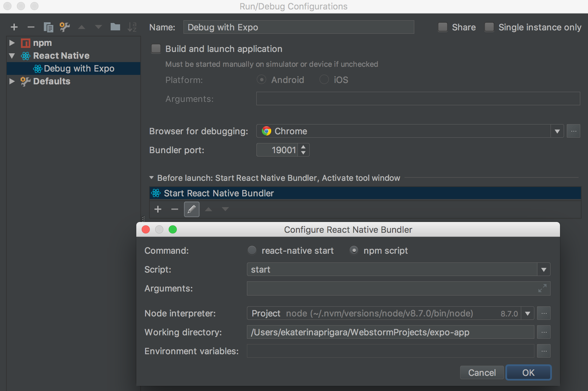The image size is (588, 391).
Task: Open the Browser for debugging dropdown
Action: [557, 131]
